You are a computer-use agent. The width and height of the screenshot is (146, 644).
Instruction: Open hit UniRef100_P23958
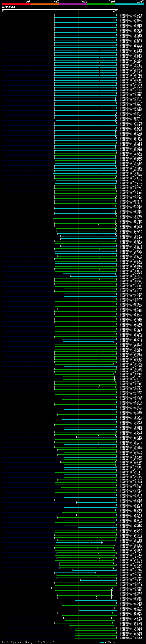pyautogui.click(x=131, y=547)
